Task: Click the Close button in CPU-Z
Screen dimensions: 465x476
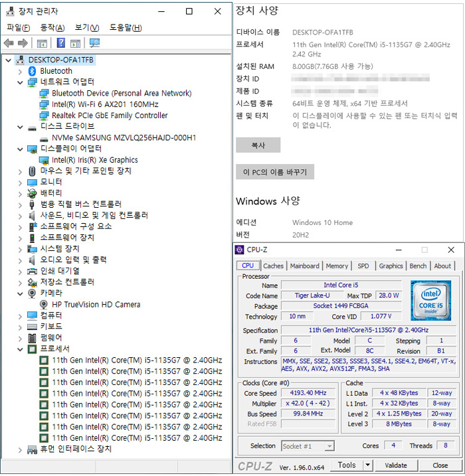Action: point(440,465)
